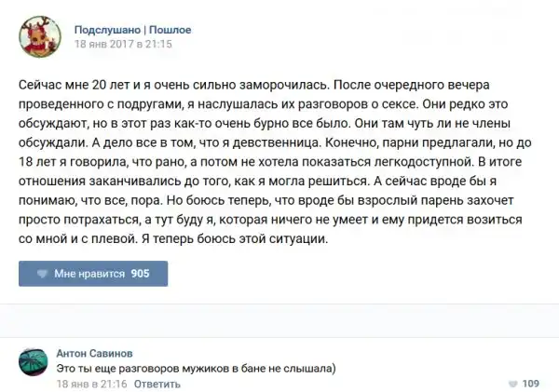Viewport: 559px width, 392px height.
Task: Open post timestamp "18 янв 2017 в 21:15"
Action: (123, 43)
